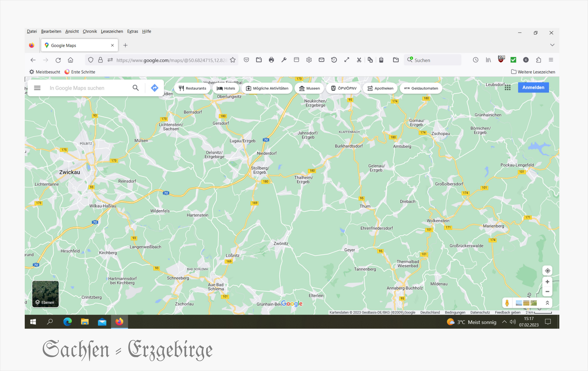Open the Erste Schritte bookmark
The width and height of the screenshot is (588, 371).
[80, 72]
